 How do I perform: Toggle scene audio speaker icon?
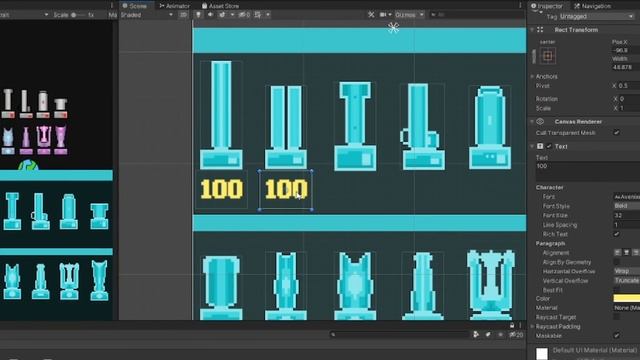[210, 15]
